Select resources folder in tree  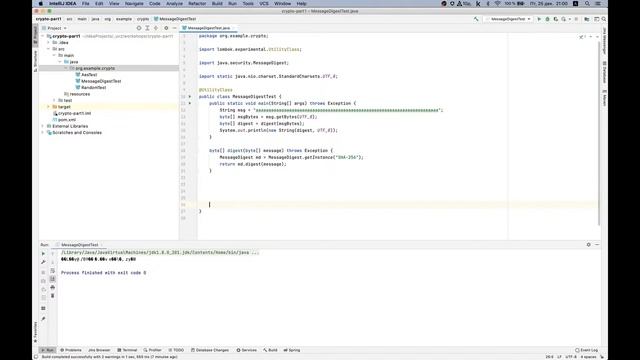click(x=77, y=94)
